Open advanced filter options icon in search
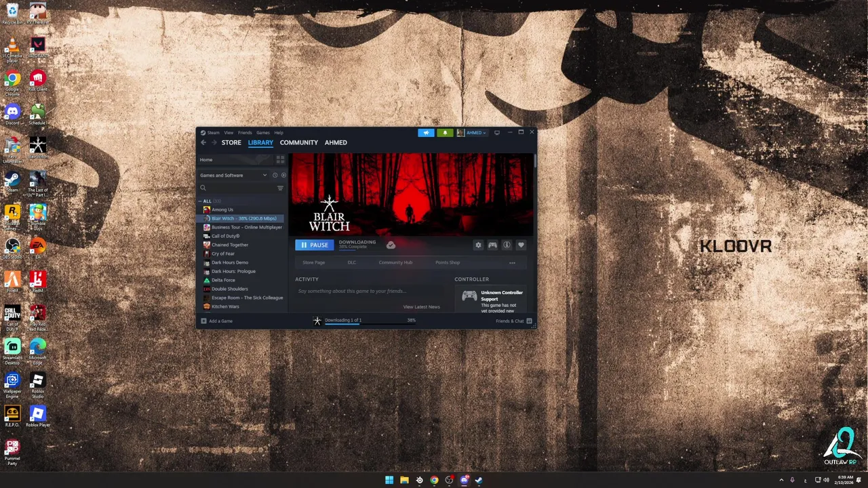This screenshot has height=488, width=868. tap(280, 188)
